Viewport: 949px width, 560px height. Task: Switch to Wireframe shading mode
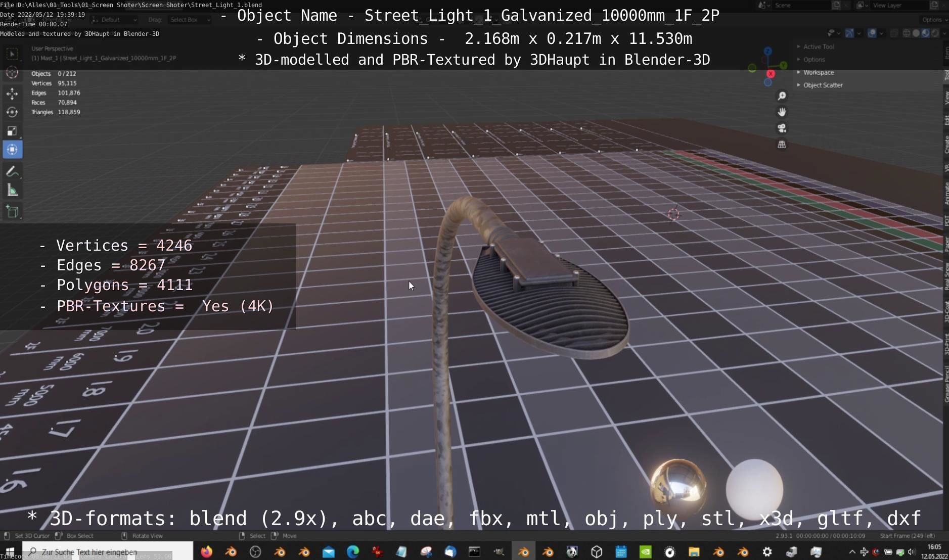[907, 33]
